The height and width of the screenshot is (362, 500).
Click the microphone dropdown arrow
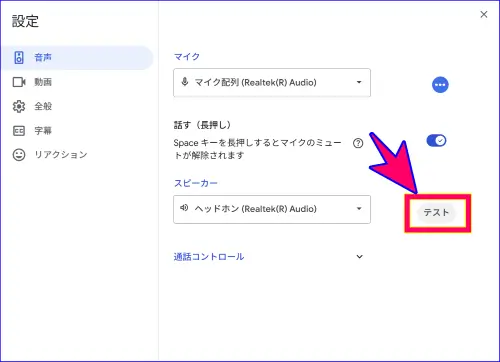(359, 82)
